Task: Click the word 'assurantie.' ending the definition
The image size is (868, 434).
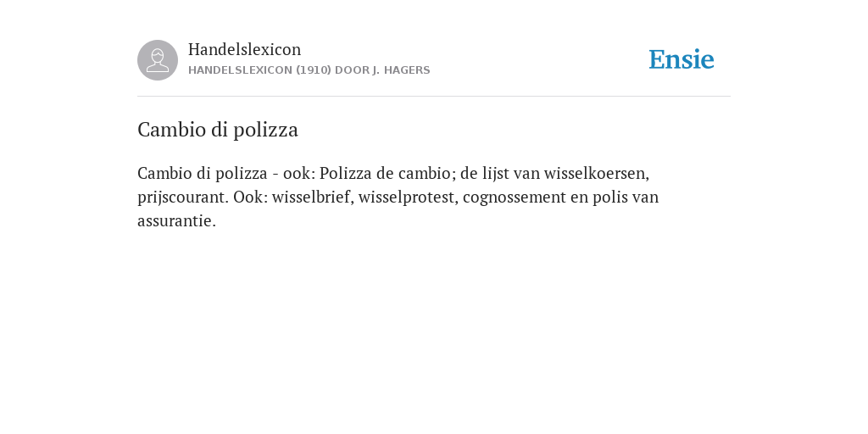Action: coord(176,221)
